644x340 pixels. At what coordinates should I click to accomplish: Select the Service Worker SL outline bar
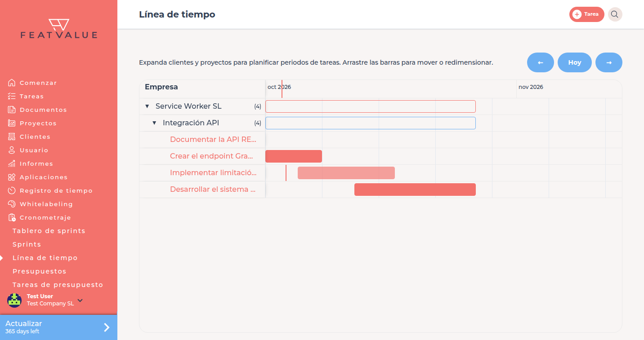(371, 106)
